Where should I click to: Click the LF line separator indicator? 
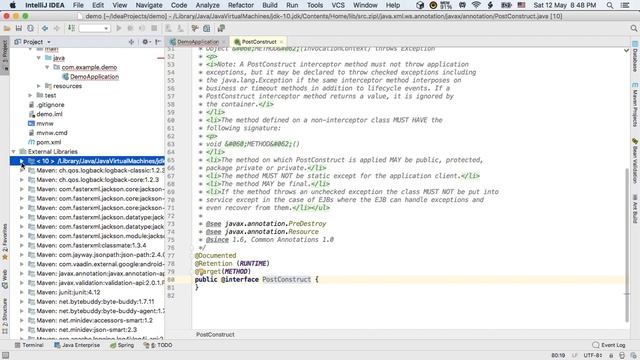coord(574,356)
